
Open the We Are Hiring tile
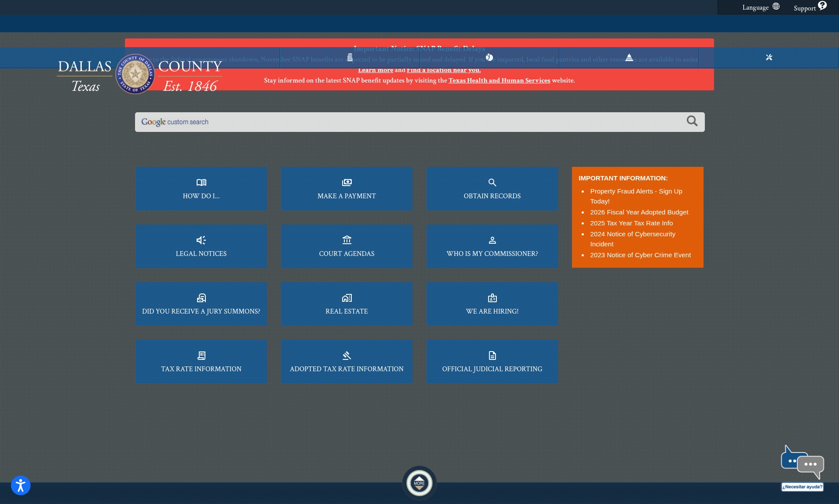click(x=492, y=304)
